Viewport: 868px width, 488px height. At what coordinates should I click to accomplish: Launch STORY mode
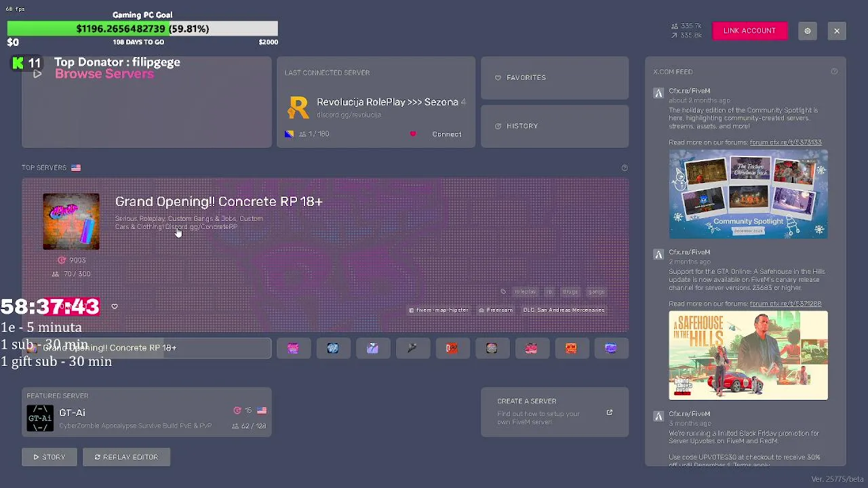[x=50, y=457]
